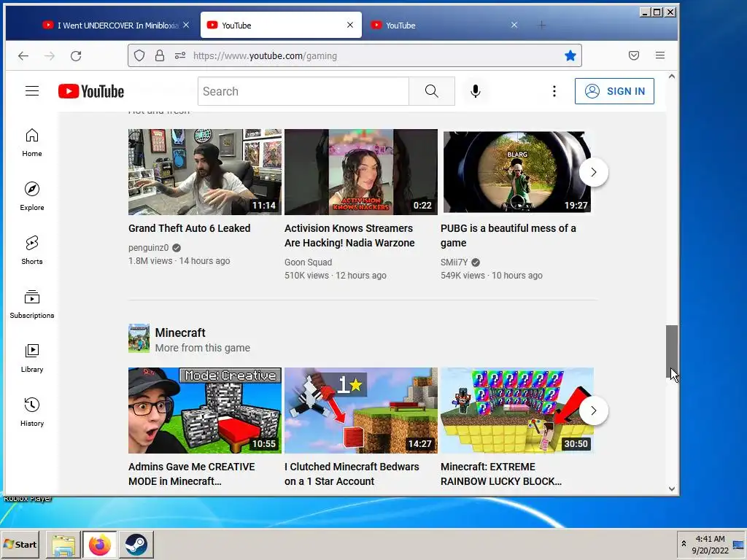The width and height of the screenshot is (747, 560).
Task: Click the scrollbar down arrow
Action: coord(672,489)
